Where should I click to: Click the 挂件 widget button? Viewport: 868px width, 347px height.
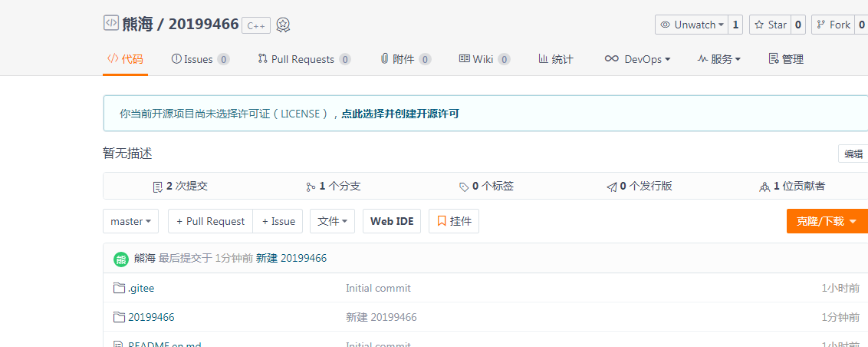click(454, 221)
